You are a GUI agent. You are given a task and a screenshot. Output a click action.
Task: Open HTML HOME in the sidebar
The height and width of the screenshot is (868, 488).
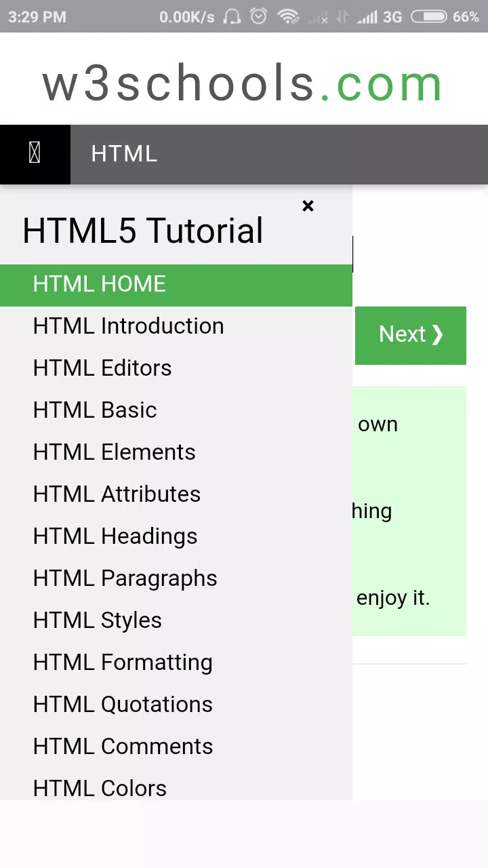176,285
